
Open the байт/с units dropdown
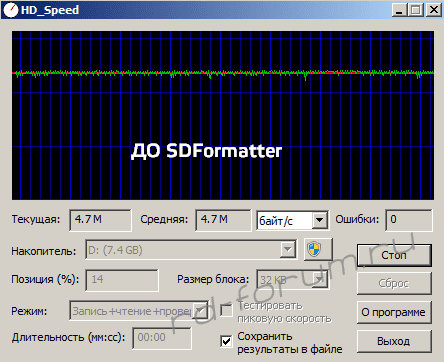(x=319, y=220)
